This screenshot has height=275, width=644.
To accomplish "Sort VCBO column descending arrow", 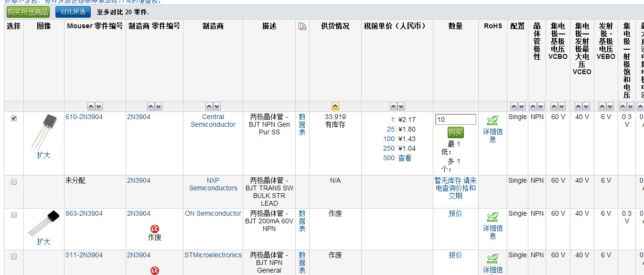I will [561, 107].
